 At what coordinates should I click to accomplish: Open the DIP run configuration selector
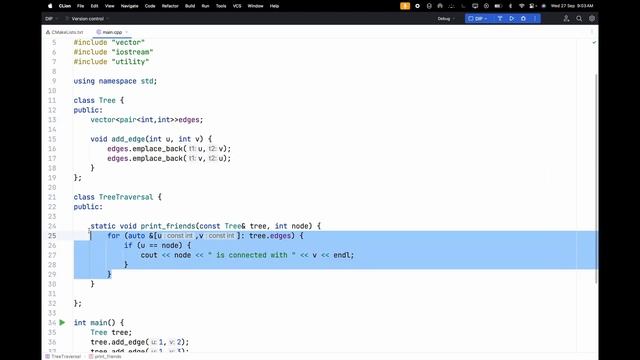click(x=478, y=19)
